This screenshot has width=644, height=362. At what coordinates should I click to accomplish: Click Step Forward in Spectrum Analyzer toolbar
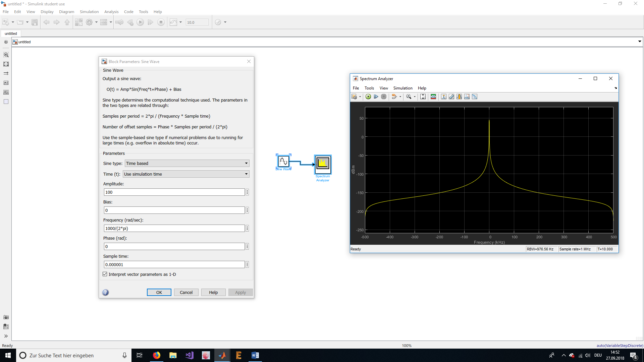(x=376, y=97)
